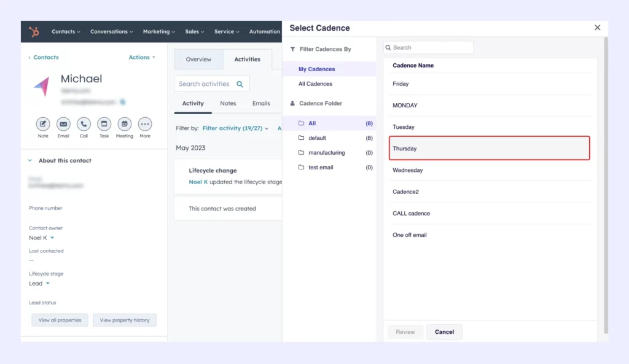Select the Thursday cadence row
Image resolution: width=629 pixels, height=364 pixels.
click(489, 149)
